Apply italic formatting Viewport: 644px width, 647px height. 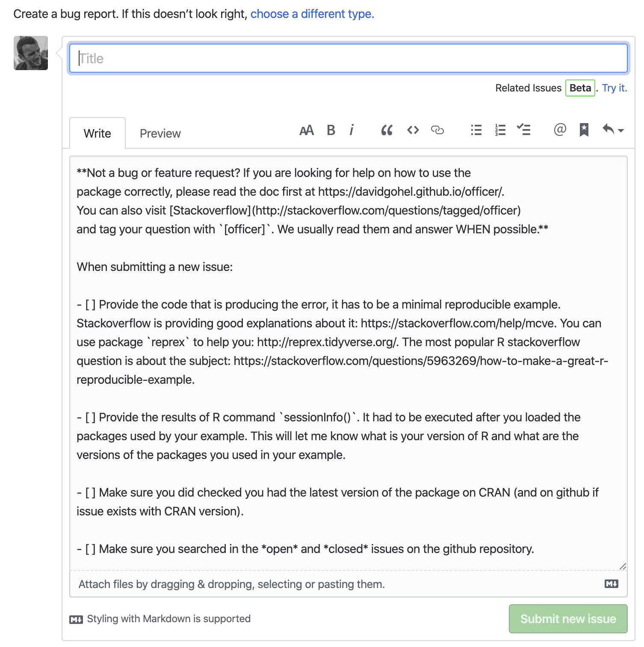tap(352, 130)
